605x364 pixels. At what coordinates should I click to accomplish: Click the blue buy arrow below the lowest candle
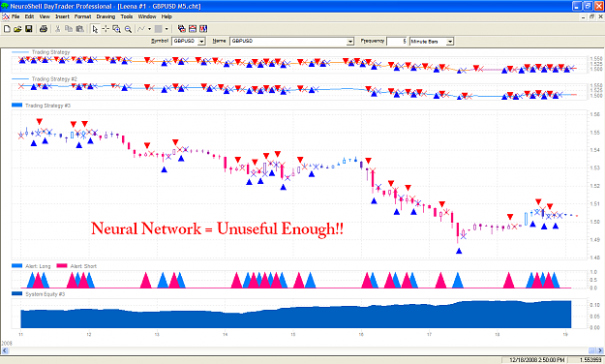pyautogui.click(x=459, y=251)
